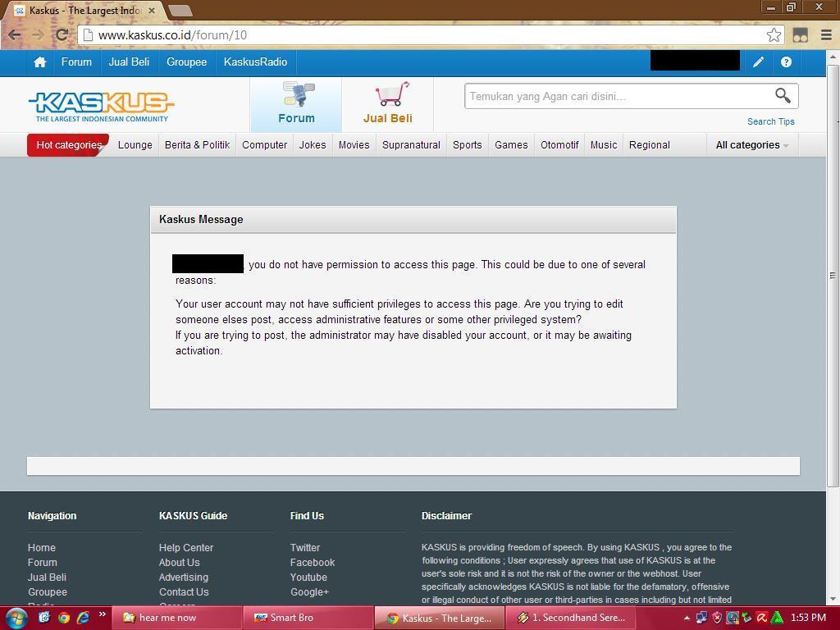
Task: Open the Sports category
Action: (x=467, y=145)
